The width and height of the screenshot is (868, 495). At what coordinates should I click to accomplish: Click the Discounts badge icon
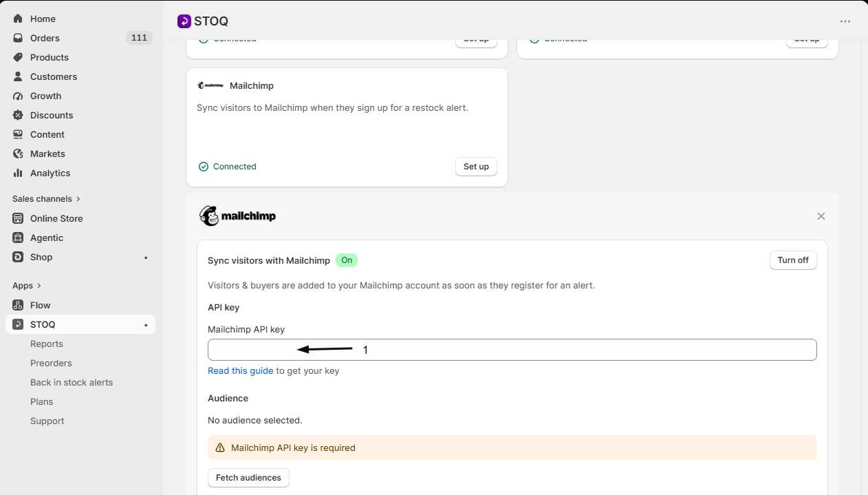point(18,115)
